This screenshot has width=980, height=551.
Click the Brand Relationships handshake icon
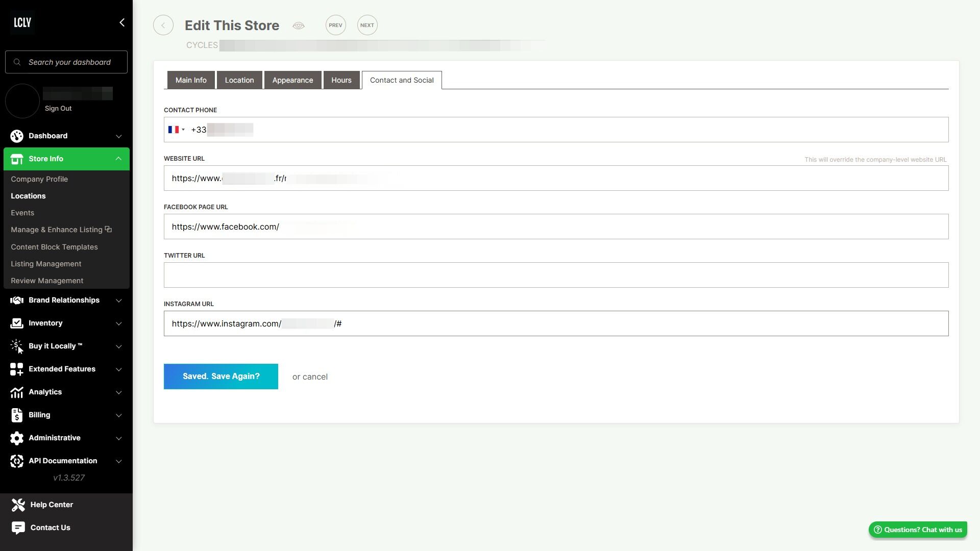coord(17,300)
